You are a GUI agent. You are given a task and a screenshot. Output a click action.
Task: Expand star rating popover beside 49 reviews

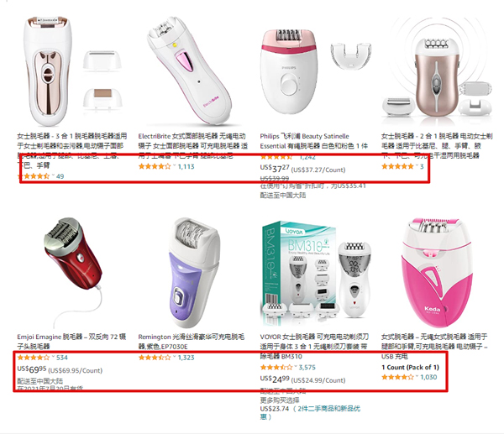[x=53, y=175]
